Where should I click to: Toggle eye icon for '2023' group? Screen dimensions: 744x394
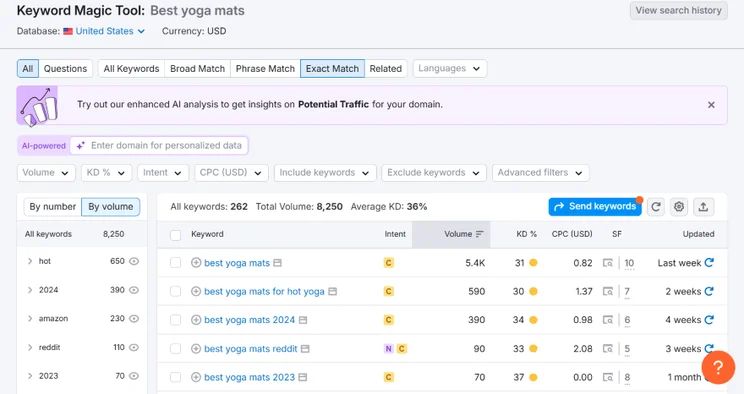[134, 376]
